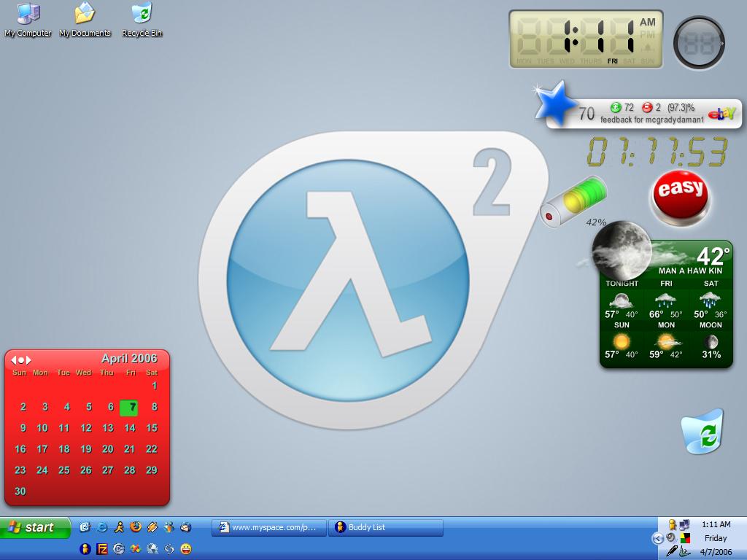Open Yahoo Messenger smiley icon
This screenshot has height=560, width=747.
tap(186, 549)
